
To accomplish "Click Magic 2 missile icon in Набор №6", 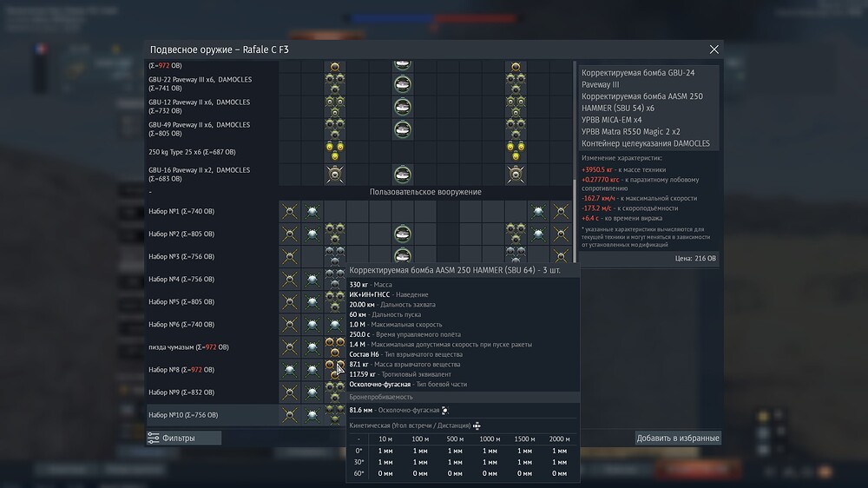I will pos(290,325).
